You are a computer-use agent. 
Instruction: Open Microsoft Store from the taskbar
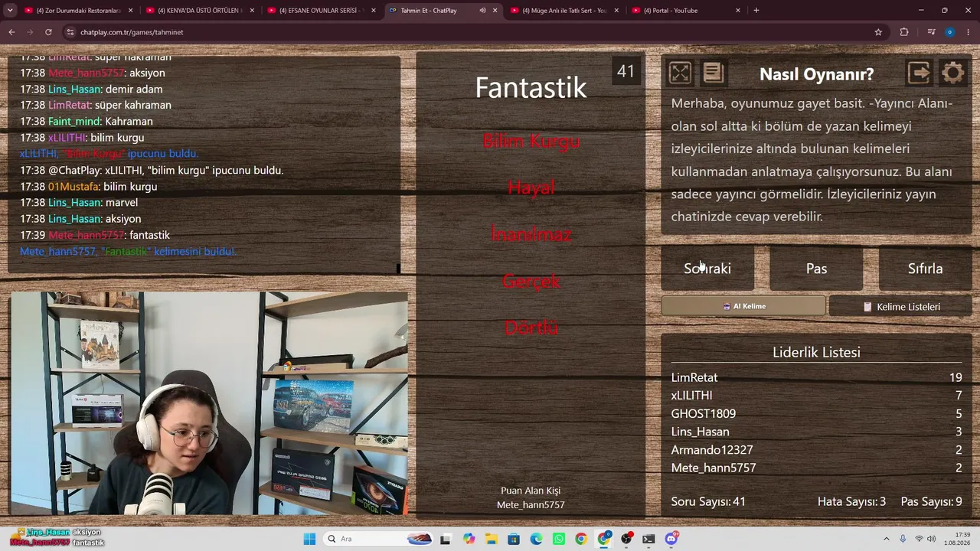tap(514, 539)
